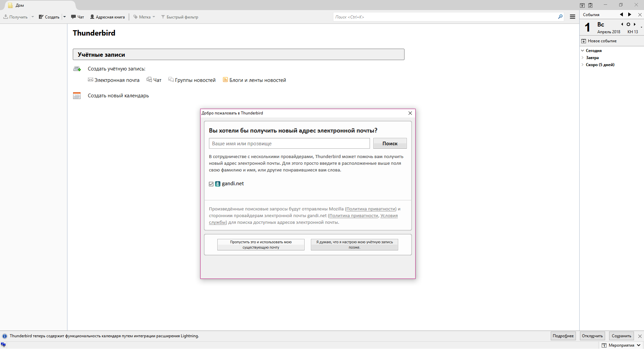The width and height of the screenshot is (644, 349).
Task: Click the Get Messages (Получить) button
Action: coord(15,17)
